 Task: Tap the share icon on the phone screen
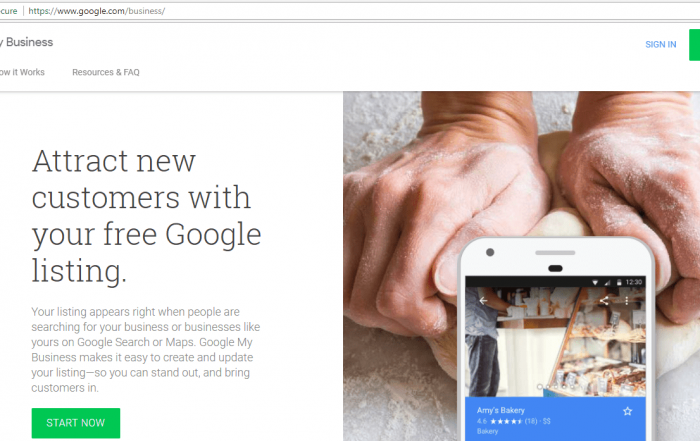point(604,301)
